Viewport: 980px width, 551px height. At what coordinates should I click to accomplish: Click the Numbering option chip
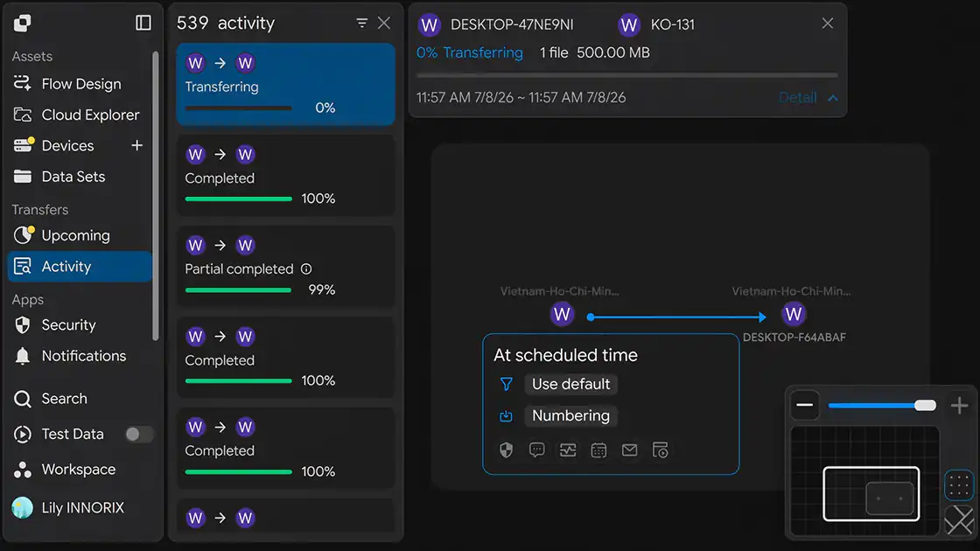[x=570, y=416]
